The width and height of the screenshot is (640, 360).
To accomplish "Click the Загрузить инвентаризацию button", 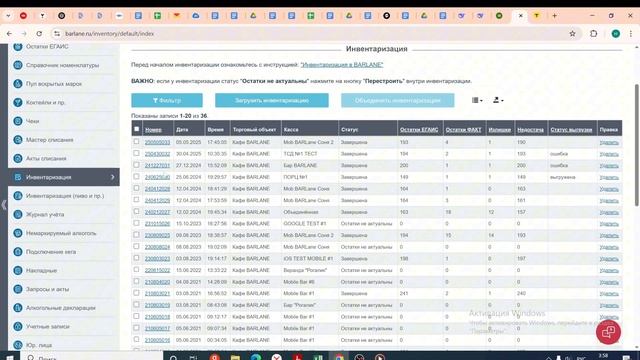I will [272, 100].
